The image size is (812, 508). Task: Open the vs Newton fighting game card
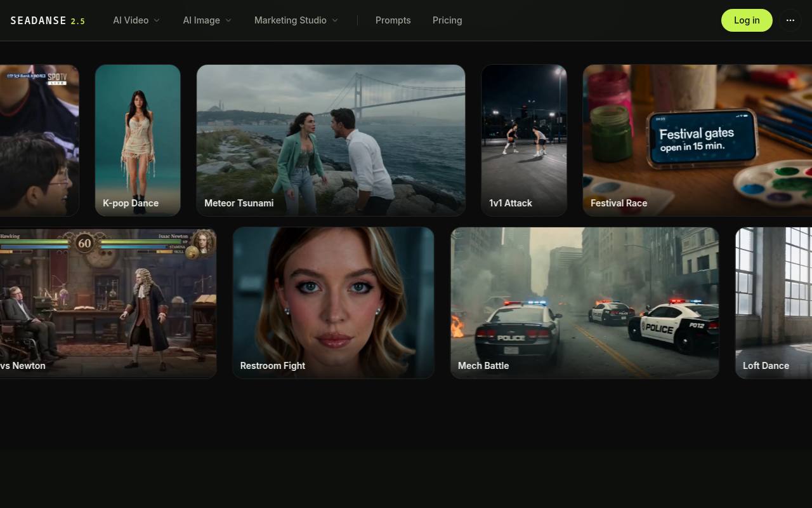(108, 303)
